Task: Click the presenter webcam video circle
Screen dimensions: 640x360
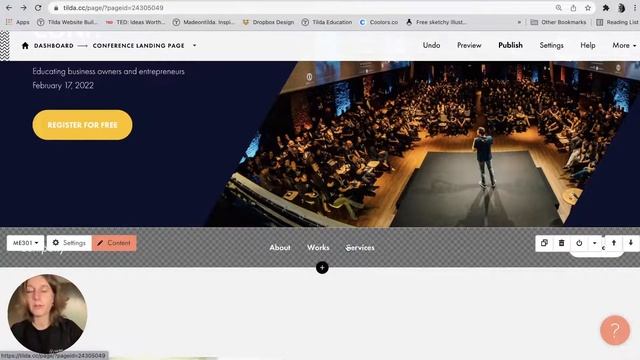Action: 47,313
